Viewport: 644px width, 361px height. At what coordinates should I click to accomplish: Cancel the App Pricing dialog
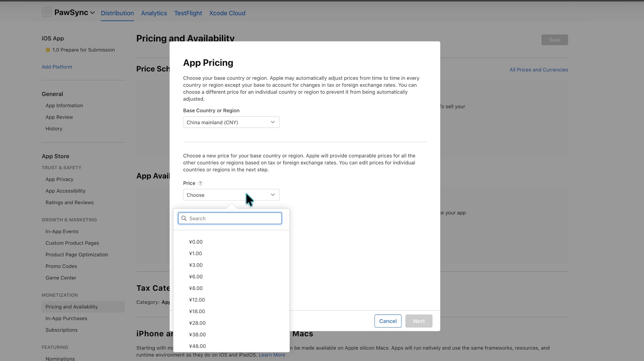click(388, 321)
